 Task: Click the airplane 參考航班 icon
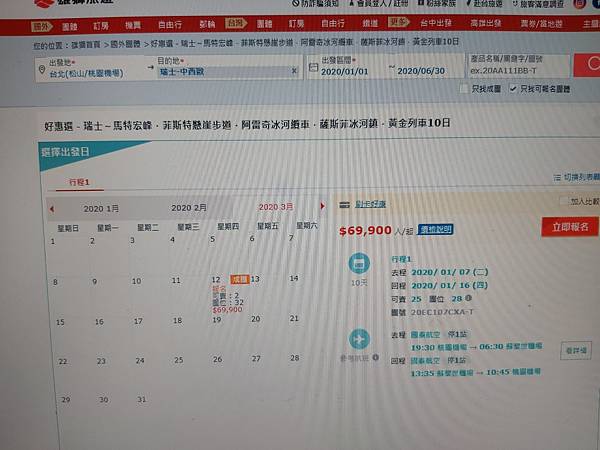[x=359, y=339]
